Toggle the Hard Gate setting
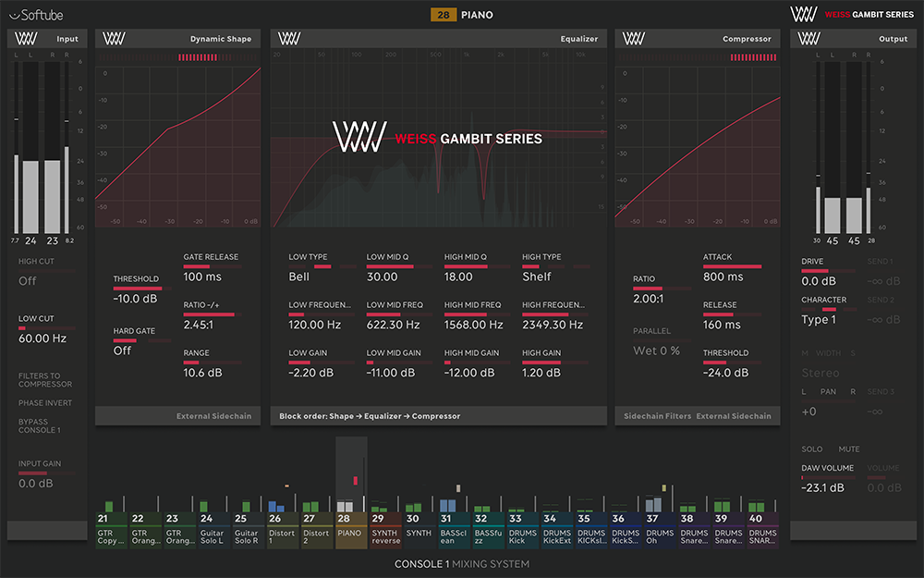Screen dimensions: 924x578 click(x=123, y=350)
